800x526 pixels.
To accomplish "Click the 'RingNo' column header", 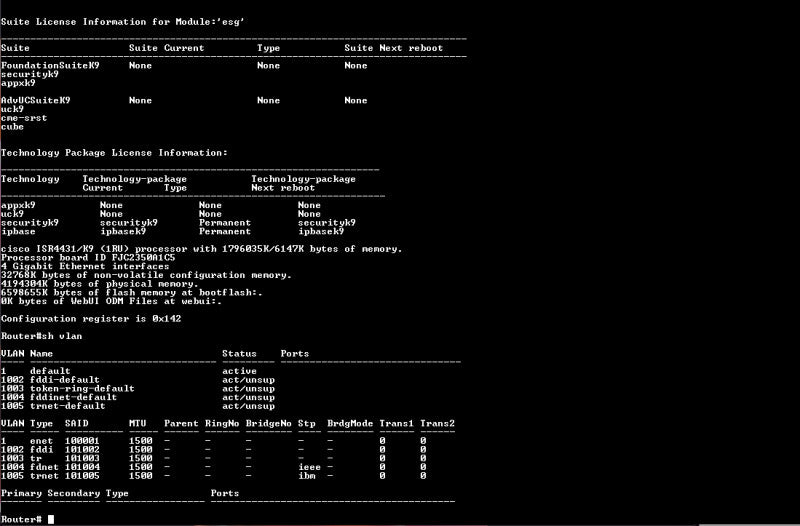I will (x=222, y=423).
